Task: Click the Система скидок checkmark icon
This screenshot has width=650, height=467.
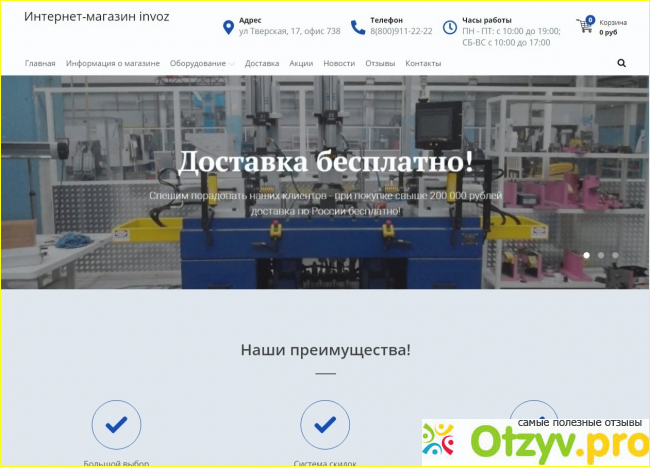Action: 325,424
